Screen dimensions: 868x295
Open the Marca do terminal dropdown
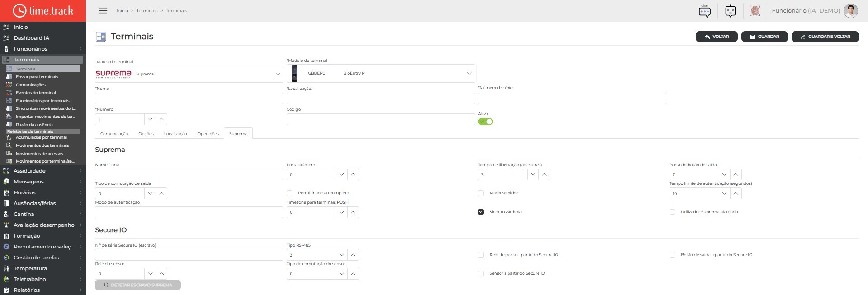point(189,74)
